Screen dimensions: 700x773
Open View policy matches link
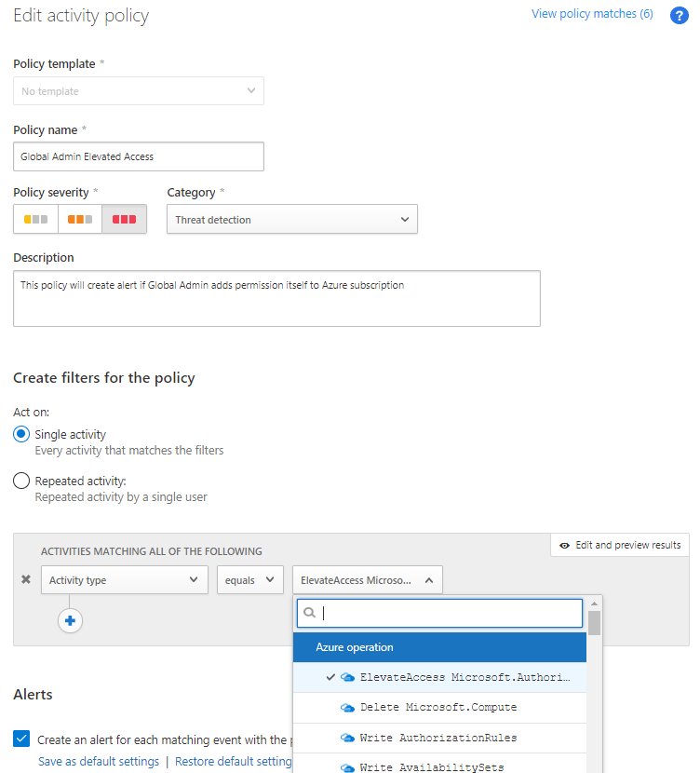(592, 14)
